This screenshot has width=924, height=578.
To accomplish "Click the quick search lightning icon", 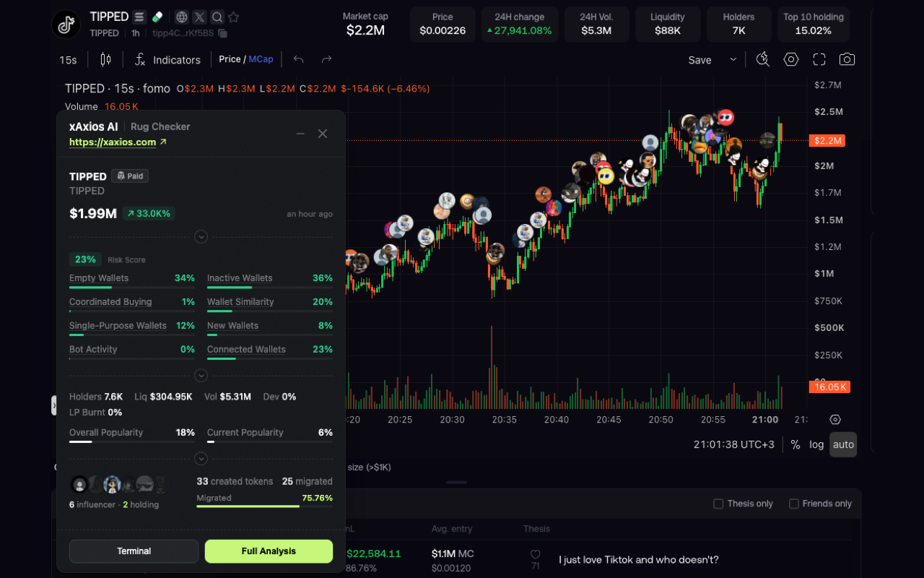I will pyautogui.click(x=762, y=60).
